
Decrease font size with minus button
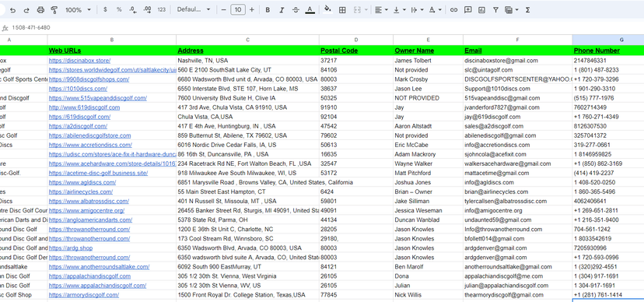tap(224, 10)
